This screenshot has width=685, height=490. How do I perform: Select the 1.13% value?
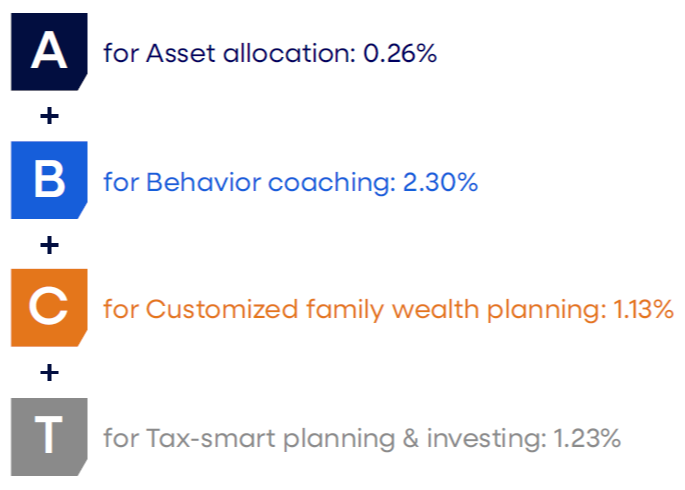643,310
